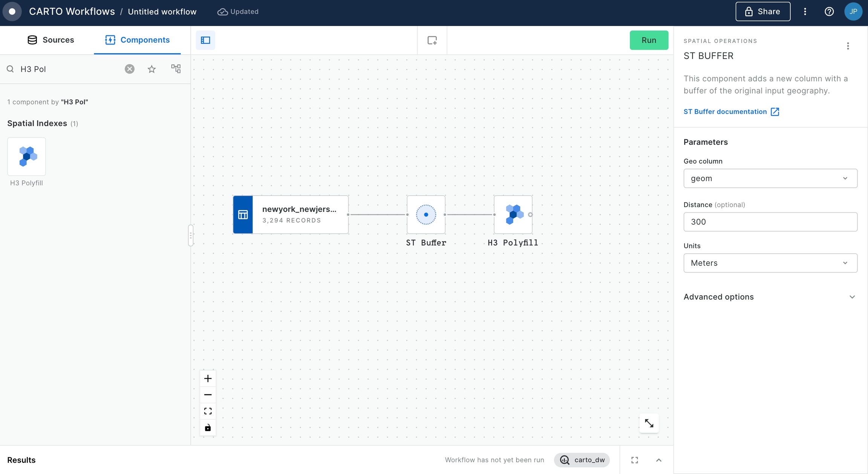This screenshot has height=474, width=868.
Task: Open the Sources tab
Action: (51, 40)
